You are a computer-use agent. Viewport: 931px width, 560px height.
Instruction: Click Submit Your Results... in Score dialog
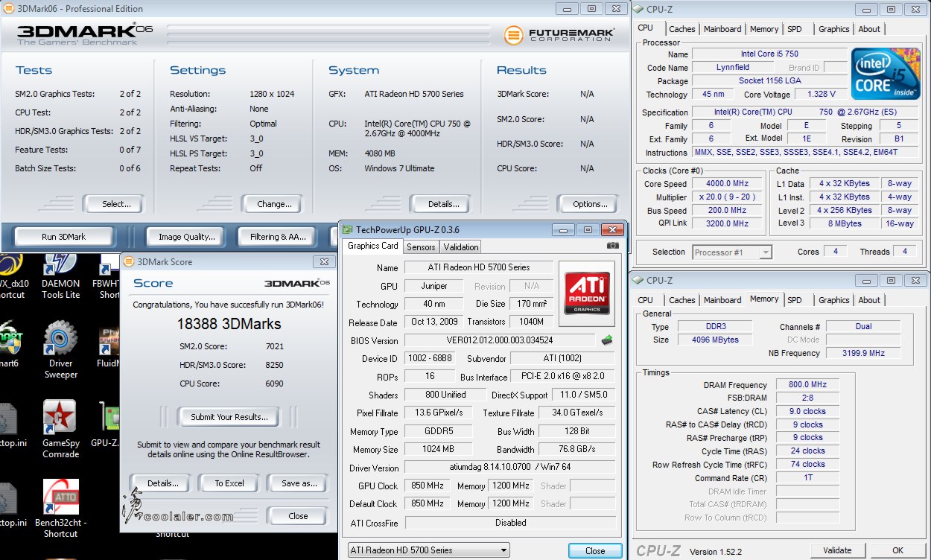[229, 417]
